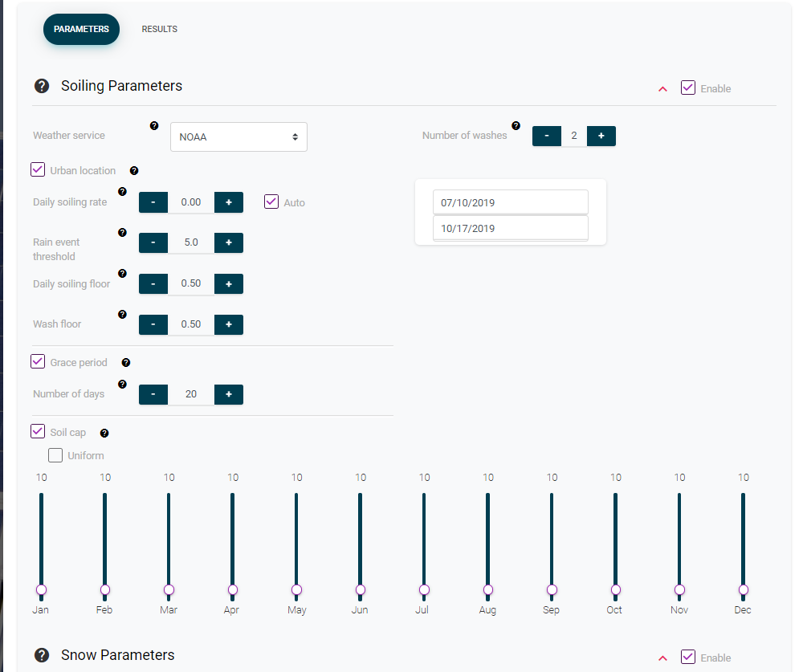Screen dimensions: 803x672
Task: Uncheck the Urban location checkbox
Action: coord(38,169)
